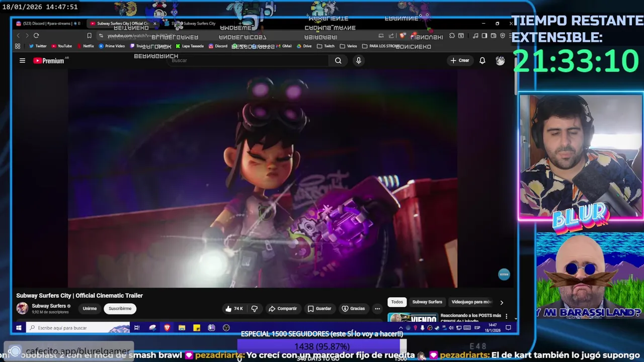The width and height of the screenshot is (644, 362).
Task: Subscribe with the Suscribirme button
Action: pyautogui.click(x=120, y=309)
